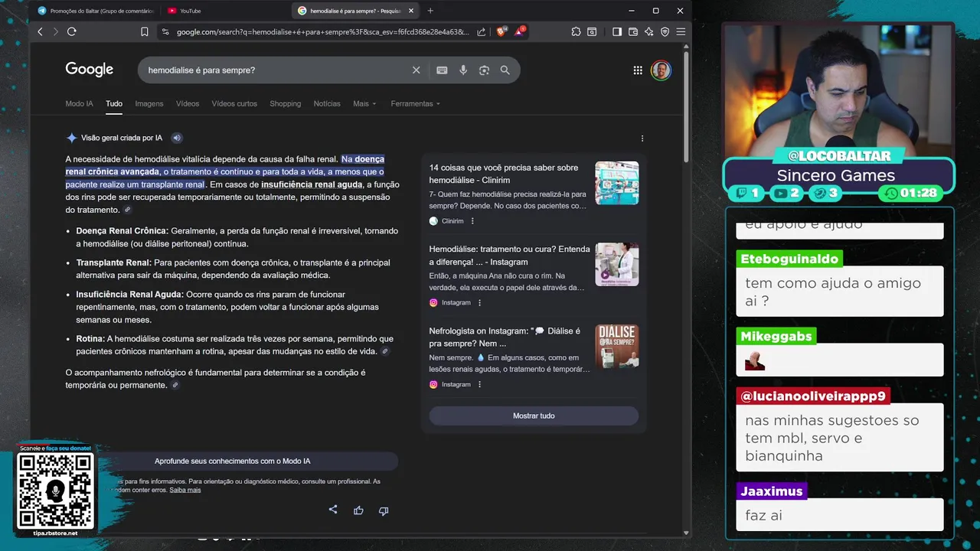The image size is (980, 551).
Task: Open the Brave Wallet icon
Action: 633,31
